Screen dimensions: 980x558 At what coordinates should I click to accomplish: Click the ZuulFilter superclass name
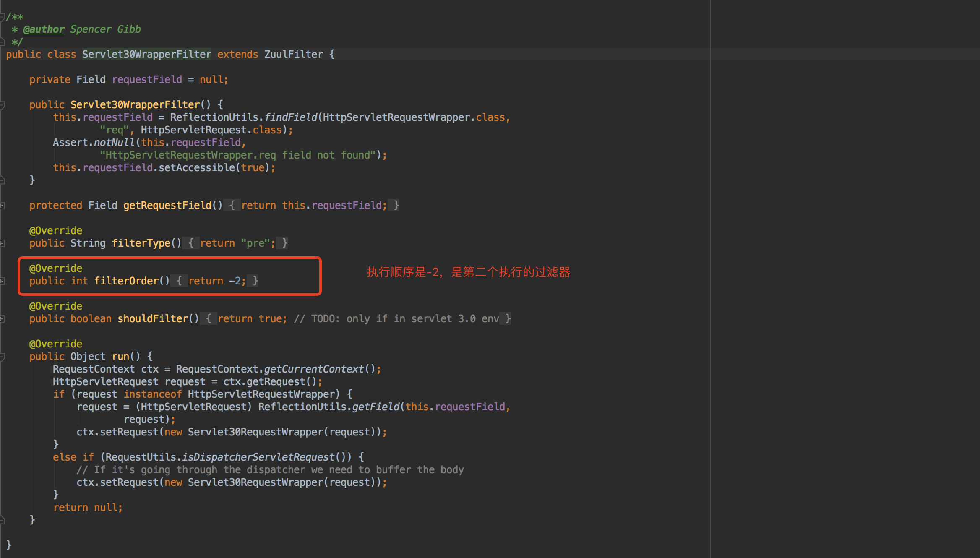(293, 55)
